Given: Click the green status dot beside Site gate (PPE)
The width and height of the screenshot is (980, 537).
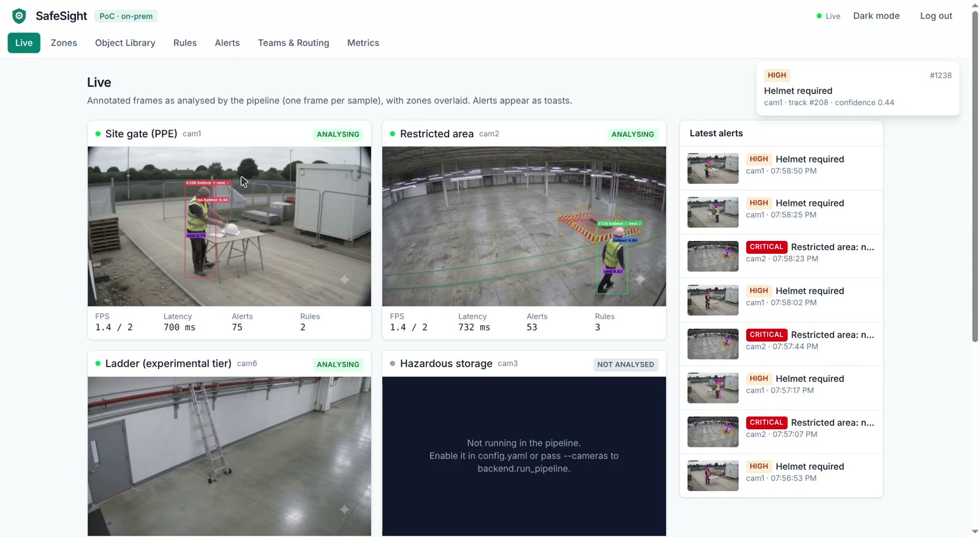Looking at the screenshot, I should [98, 134].
